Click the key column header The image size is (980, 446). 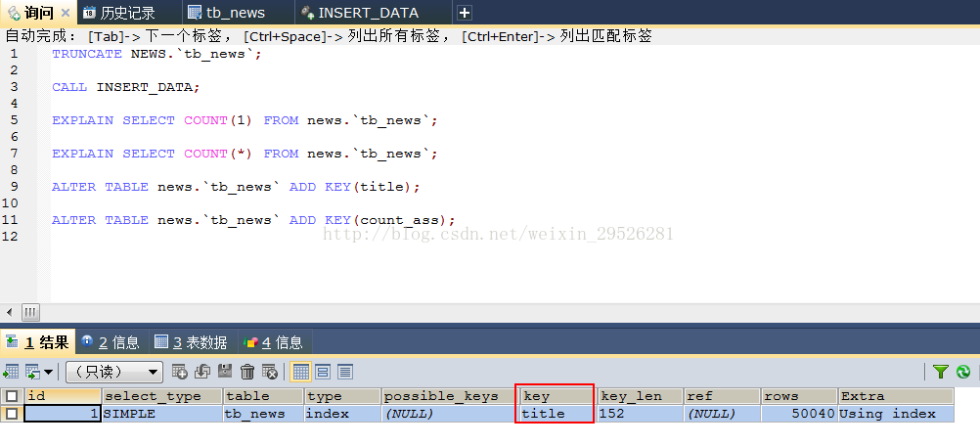coord(557,396)
